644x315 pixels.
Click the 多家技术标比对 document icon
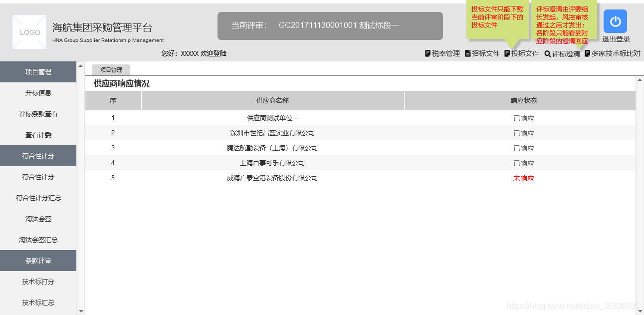point(587,53)
